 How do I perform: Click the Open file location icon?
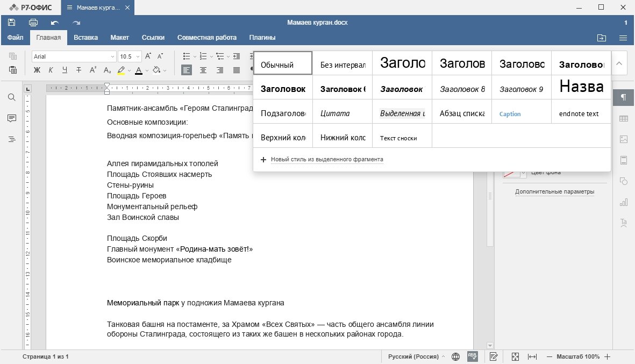(602, 38)
